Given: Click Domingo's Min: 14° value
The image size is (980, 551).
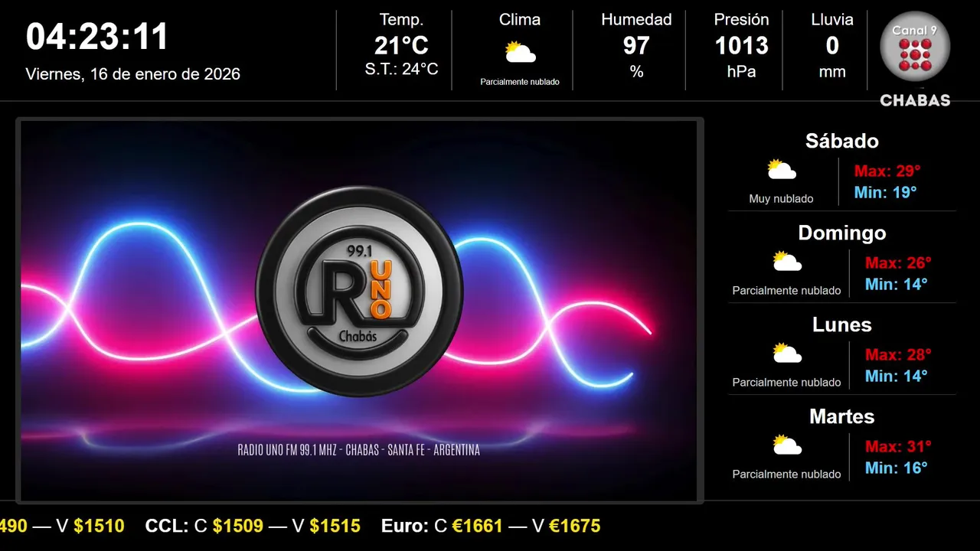Looking at the screenshot, I should tap(896, 284).
